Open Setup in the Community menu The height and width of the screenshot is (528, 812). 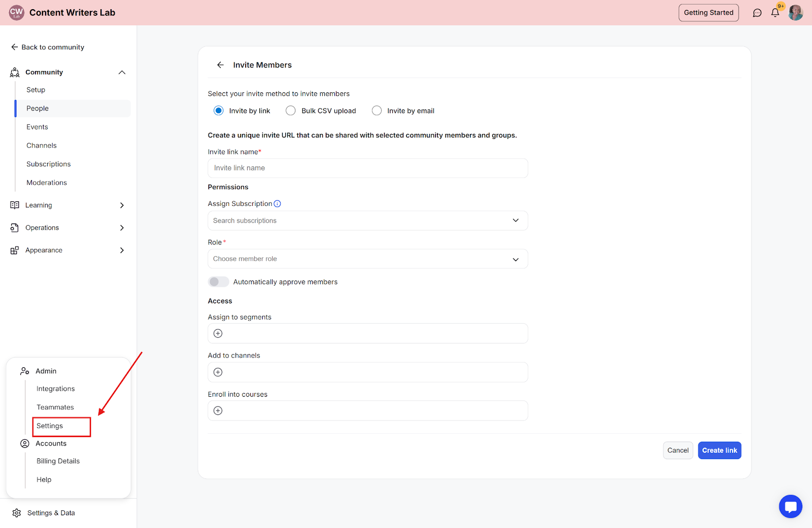point(73,90)
